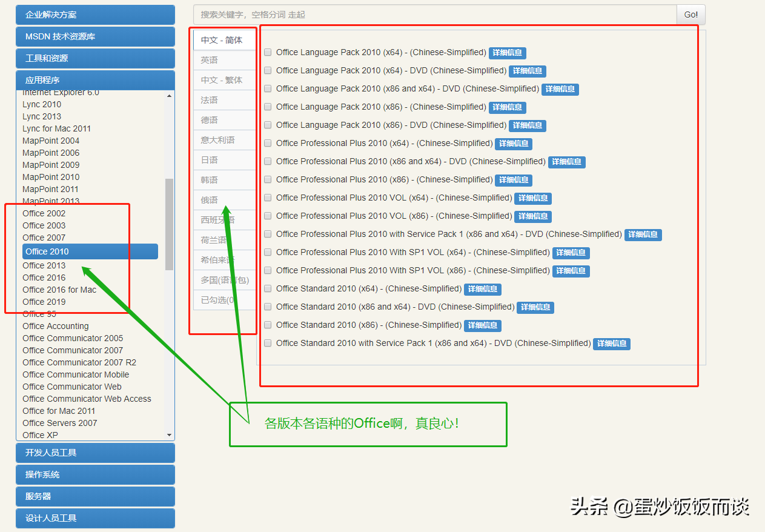765x532 pixels.
Task: Click the application list scrollbar down arrow
Action: coord(169,435)
